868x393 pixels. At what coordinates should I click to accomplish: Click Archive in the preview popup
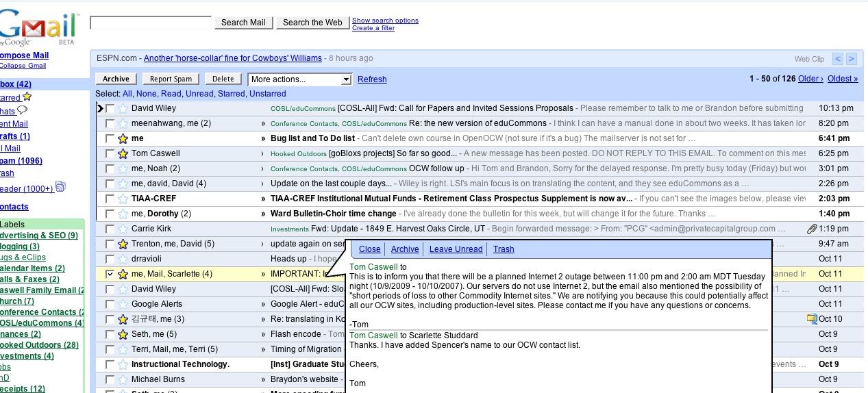click(405, 249)
